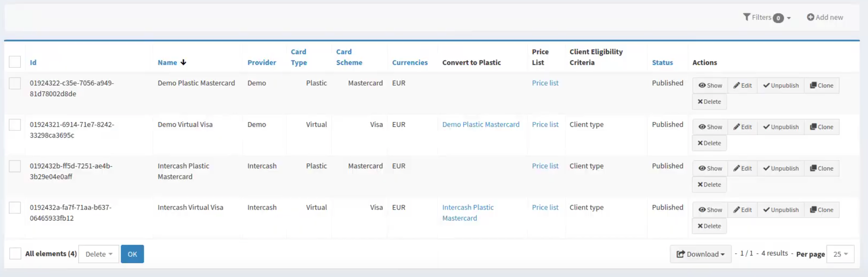This screenshot has height=277, width=868.
Task: Expand the Delete batch action dropdown
Action: tap(99, 254)
